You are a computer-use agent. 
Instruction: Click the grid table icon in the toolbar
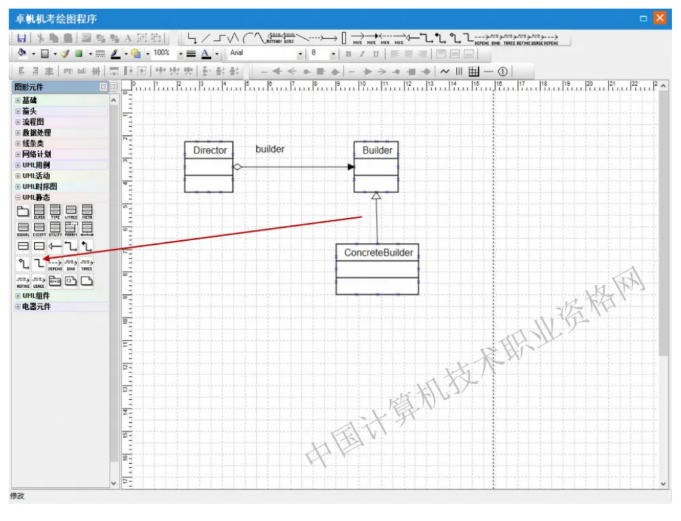tap(473, 71)
